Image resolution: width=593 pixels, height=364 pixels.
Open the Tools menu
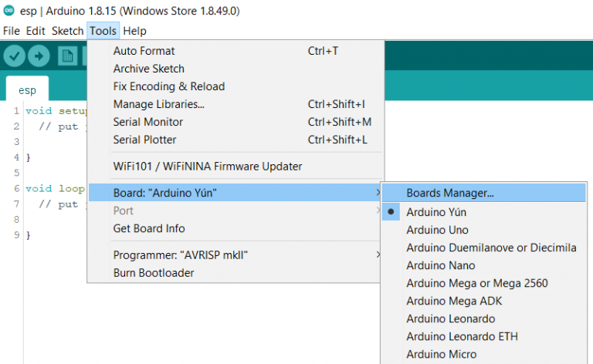103,31
